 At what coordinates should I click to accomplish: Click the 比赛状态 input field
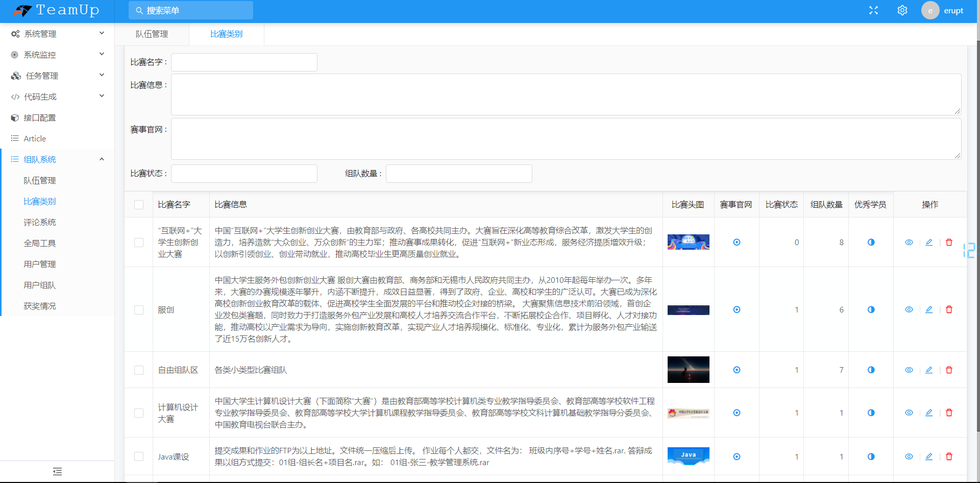tap(244, 174)
